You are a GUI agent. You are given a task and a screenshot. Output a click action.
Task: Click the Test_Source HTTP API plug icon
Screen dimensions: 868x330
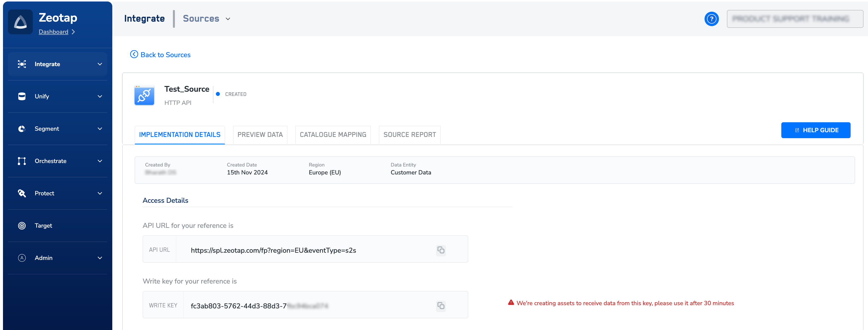(144, 96)
